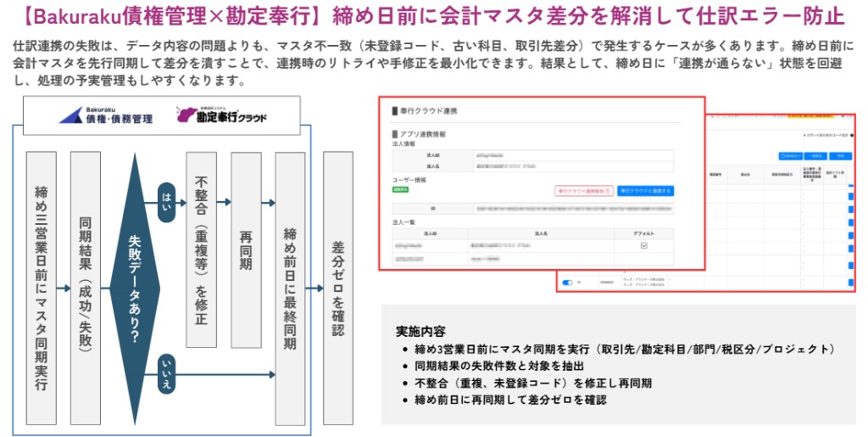Click the 法人ID value field under 法人情報
This screenshot has height=437, width=868.
(x=574, y=155)
